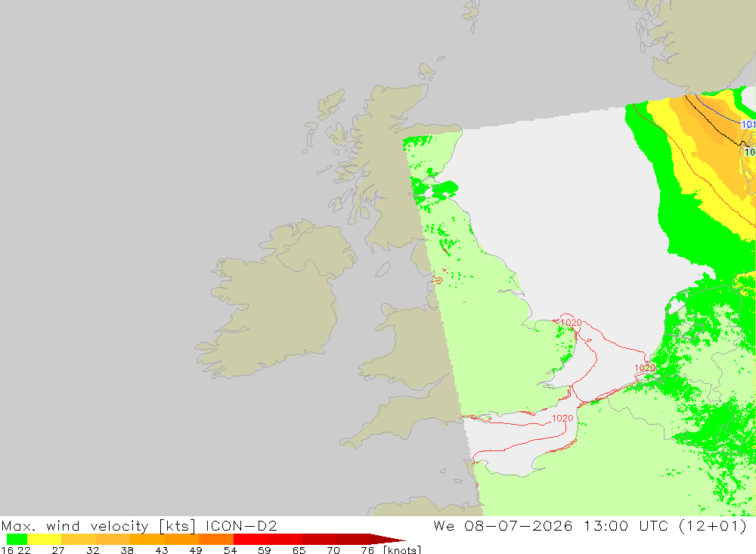Click the 1020 isobar label in the English Channel
The height and width of the screenshot is (554, 756).
coord(562,418)
